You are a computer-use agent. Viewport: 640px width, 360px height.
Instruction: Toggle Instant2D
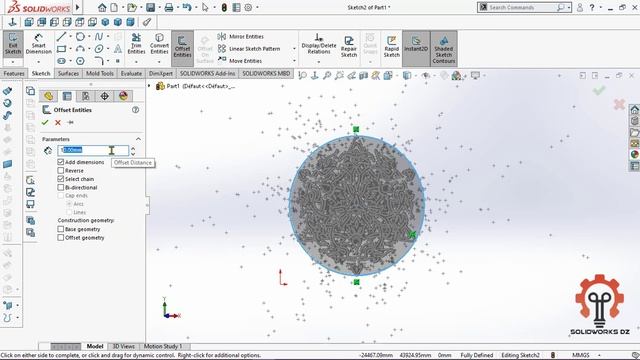pos(416,47)
